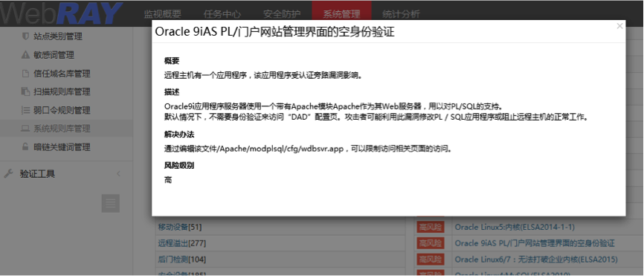Open the 统计分析 tab
Image resolution: width=644 pixels, height=276 pixels.
pos(401,13)
